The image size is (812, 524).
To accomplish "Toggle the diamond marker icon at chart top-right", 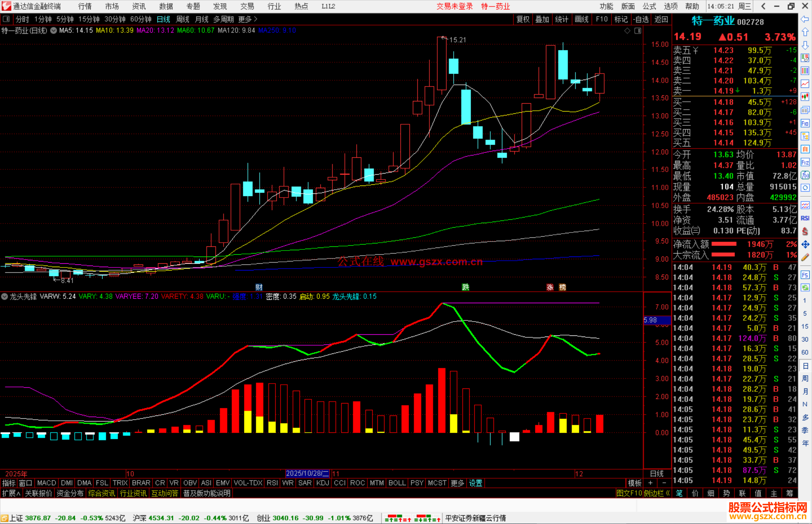I will point(627,31).
